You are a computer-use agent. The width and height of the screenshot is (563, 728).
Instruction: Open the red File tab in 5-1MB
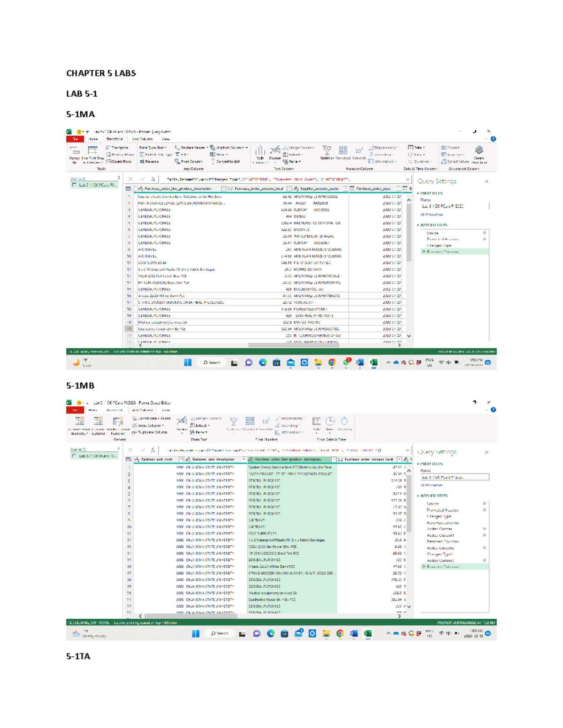(x=75, y=410)
